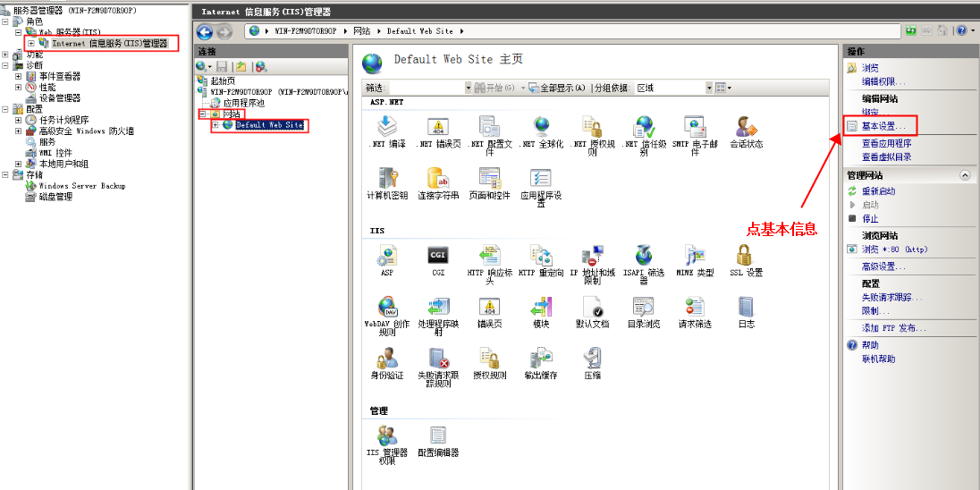Select 事件查看器 in server manager tree
This screenshot has height=490, width=980.
click(x=59, y=76)
